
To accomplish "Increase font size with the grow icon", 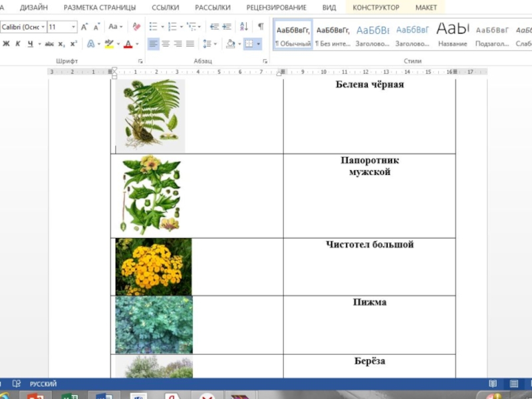I will pos(84,27).
